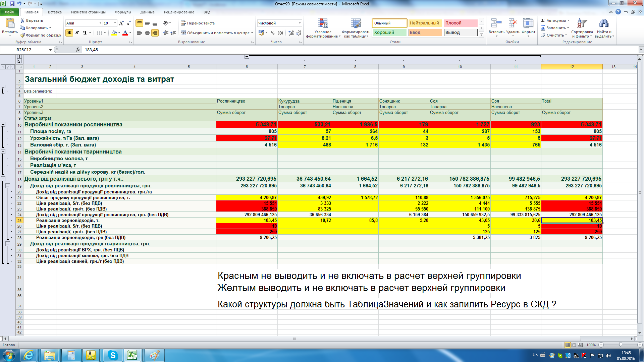
Task: Collapse row group at row 10
Action: pyautogui.click(x=3, y=125)
